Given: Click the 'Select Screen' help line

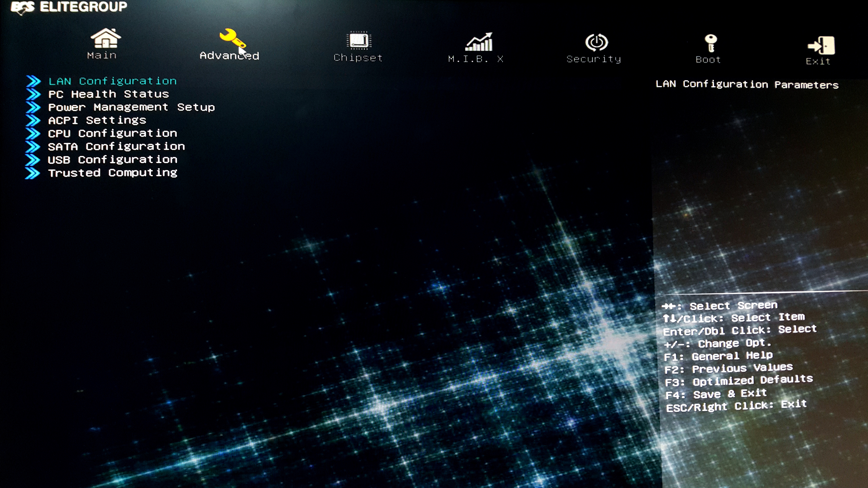Looking at the screenshot, I should [x=719, y=305].
